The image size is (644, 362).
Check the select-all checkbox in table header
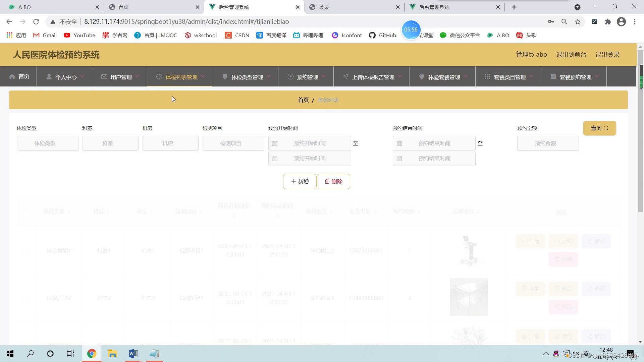coord(26,213)
